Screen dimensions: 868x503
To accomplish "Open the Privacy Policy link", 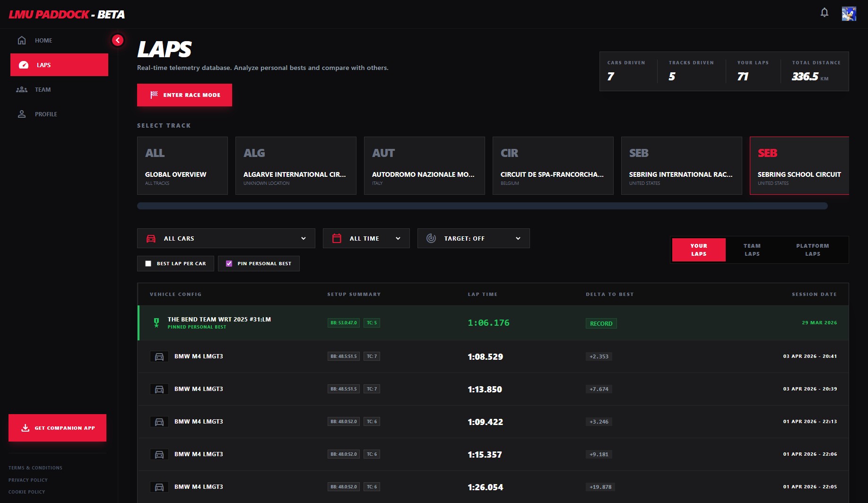I will click(28, 480).
